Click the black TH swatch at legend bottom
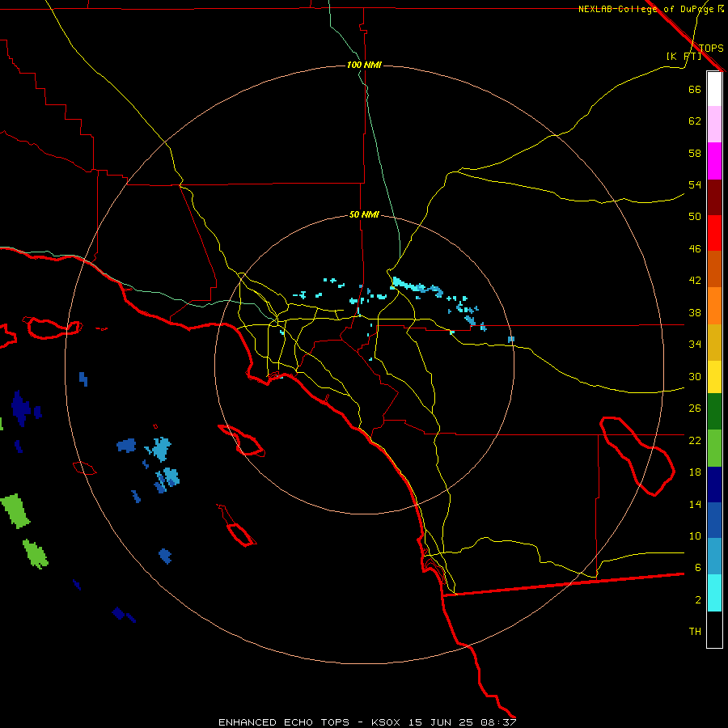Screen dimensions: 728x728 tap(714, 629)
